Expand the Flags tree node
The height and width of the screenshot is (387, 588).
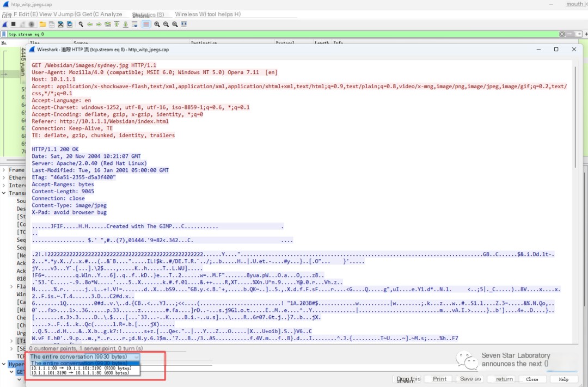coord(11,286)
